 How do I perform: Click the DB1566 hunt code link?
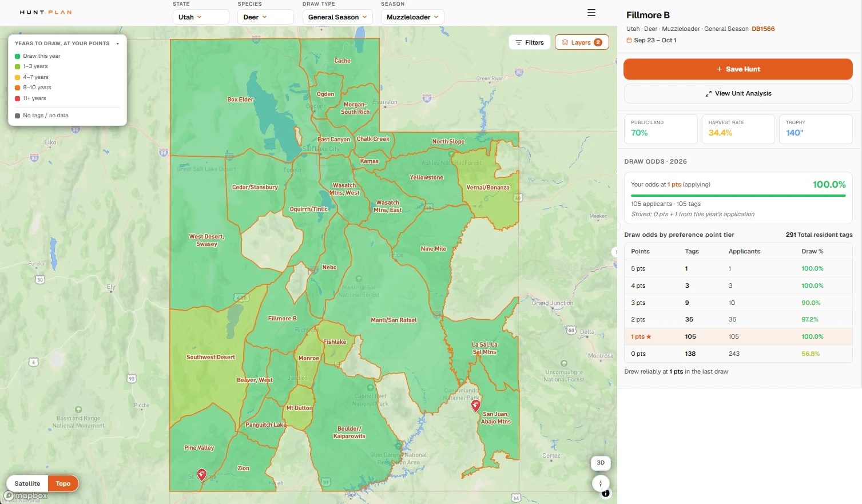(x=763, y=29)
